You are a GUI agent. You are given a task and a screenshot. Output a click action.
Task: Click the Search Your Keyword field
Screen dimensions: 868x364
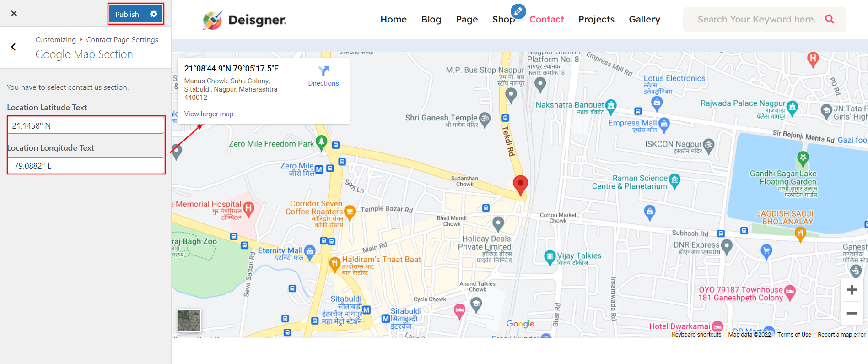(x=756, y=19)
